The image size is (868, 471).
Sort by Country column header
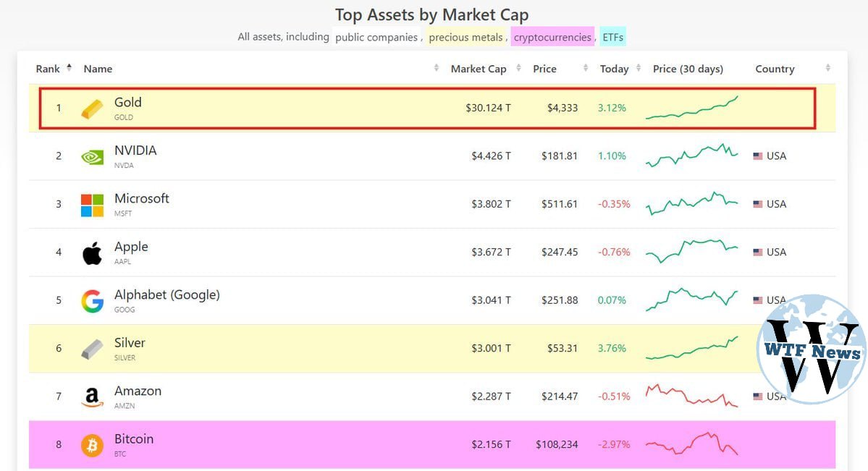(x=775, y=69)
